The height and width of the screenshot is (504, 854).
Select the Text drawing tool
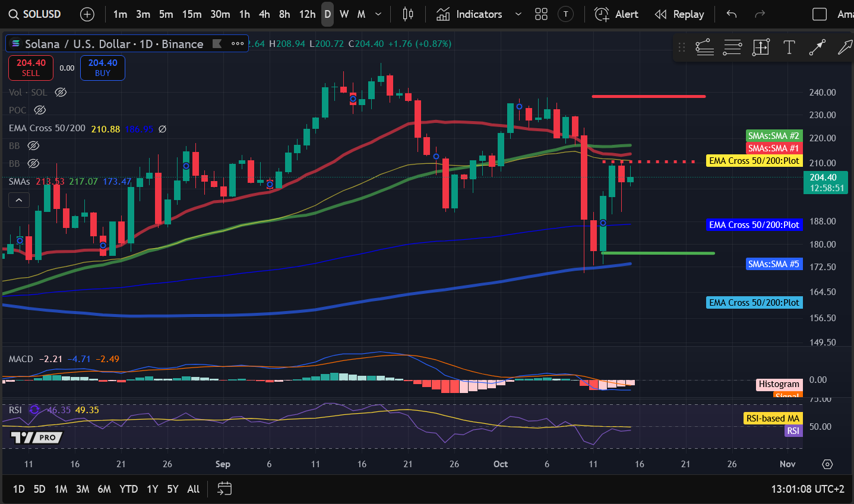pos(789,47)
